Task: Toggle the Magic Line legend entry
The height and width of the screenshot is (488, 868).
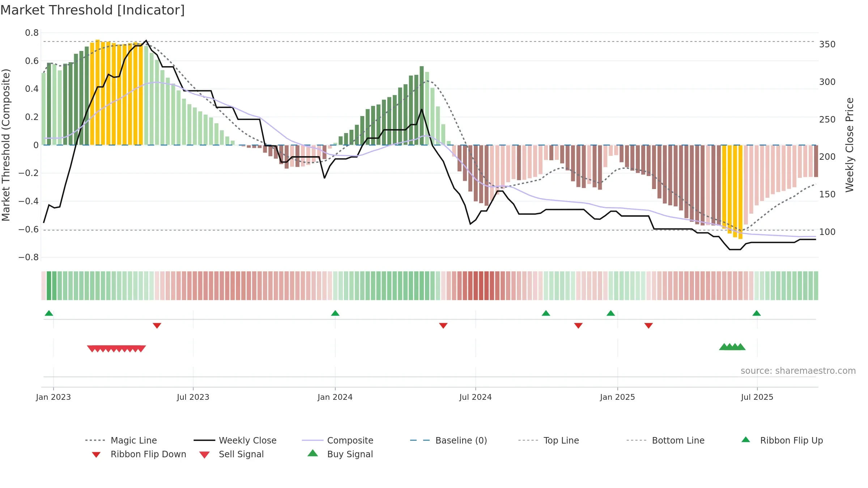Action: point(121,440)
